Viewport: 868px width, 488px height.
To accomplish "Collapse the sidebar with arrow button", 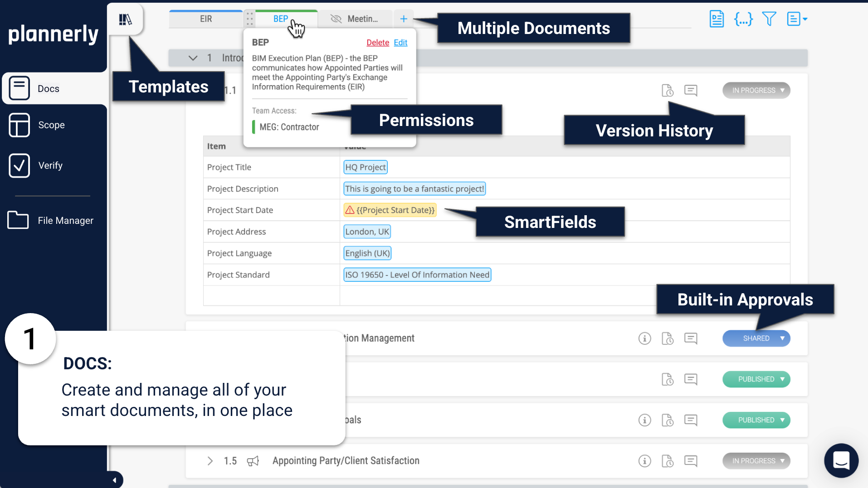I will (x=115, y=480).
